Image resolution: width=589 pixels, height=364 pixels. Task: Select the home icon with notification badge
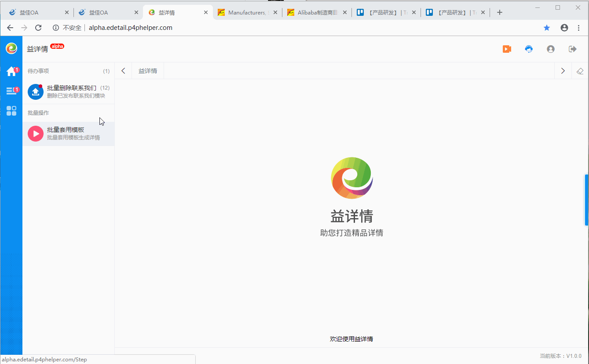[x=11, y=71]
